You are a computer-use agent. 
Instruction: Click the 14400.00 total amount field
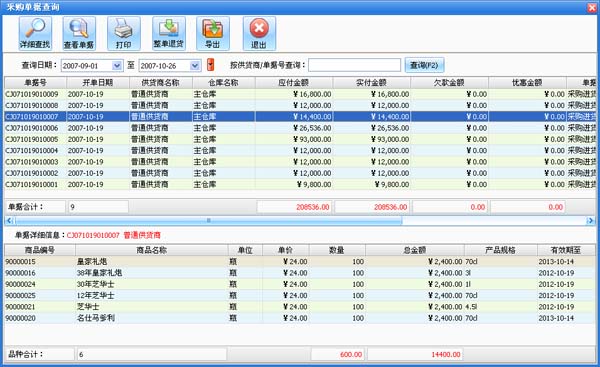415,354
